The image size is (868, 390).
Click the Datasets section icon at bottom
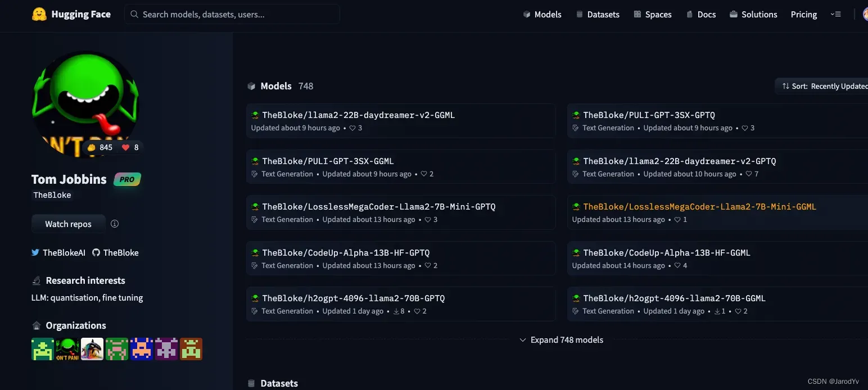251,383
